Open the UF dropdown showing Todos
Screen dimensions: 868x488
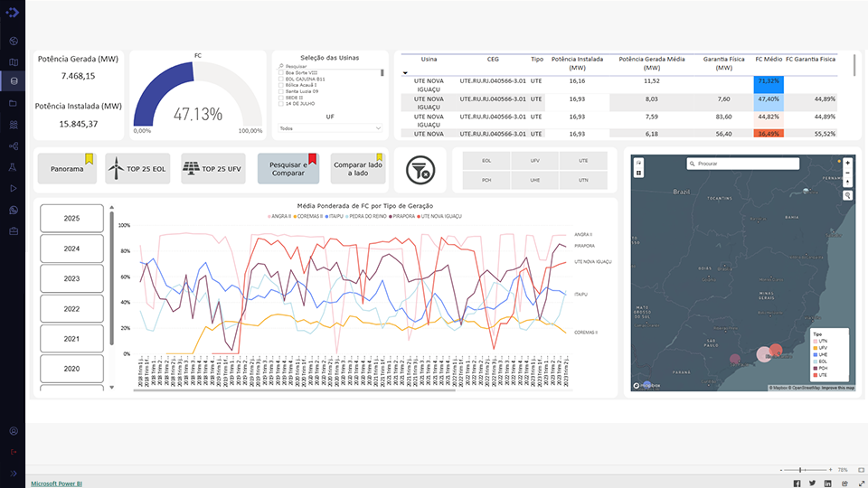point(330,128)
